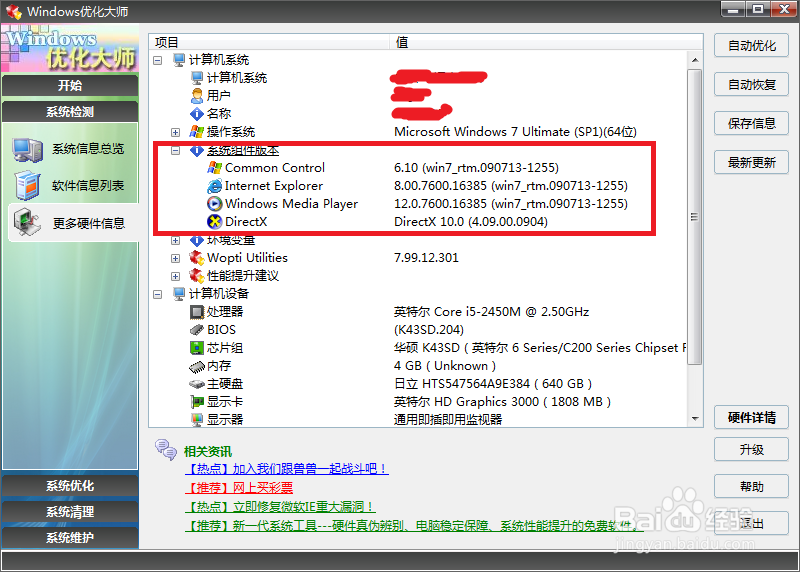Open the 网上买彩票 link

point(239,488)
